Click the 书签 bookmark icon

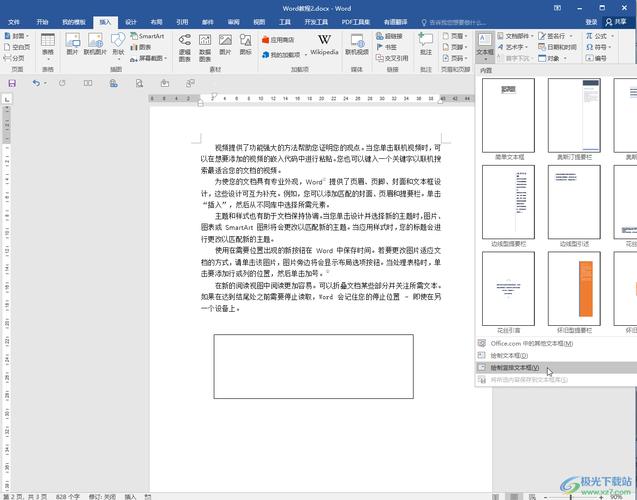[x=389, y=47]
